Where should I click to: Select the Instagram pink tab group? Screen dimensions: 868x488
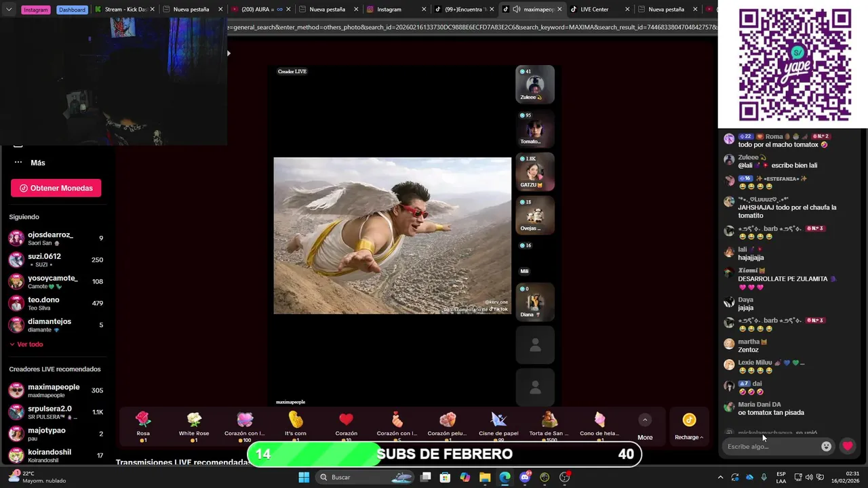coord(36,9)
